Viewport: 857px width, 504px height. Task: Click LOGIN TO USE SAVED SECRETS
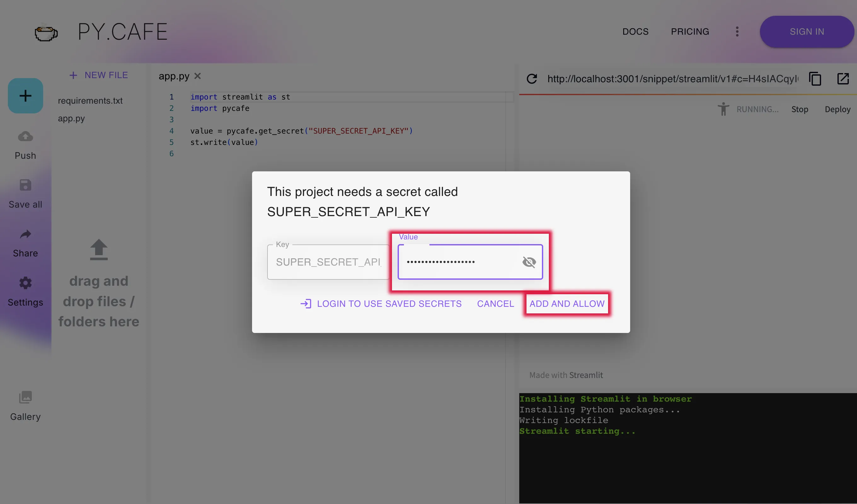tap(381, 304)
